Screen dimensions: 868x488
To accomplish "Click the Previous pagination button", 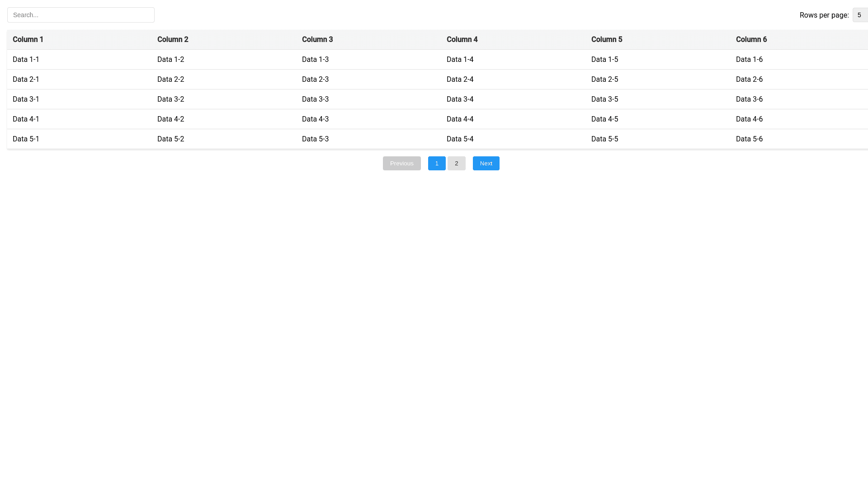I will [401, 163].
